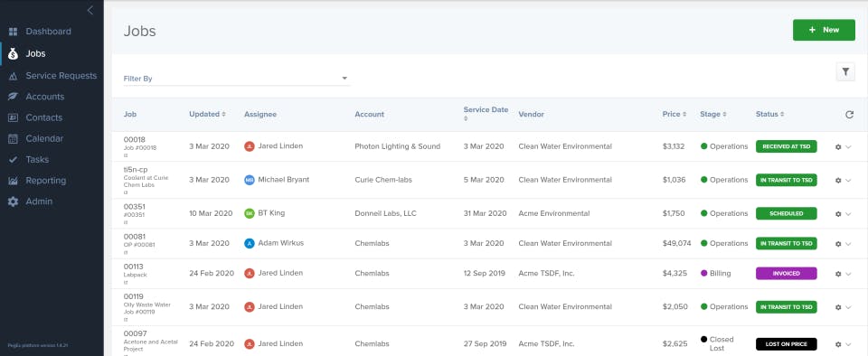Image resolution: width=868 pixels, height=356 pixels.
Task: Open the Contacts section
Action: click(43, 117)
